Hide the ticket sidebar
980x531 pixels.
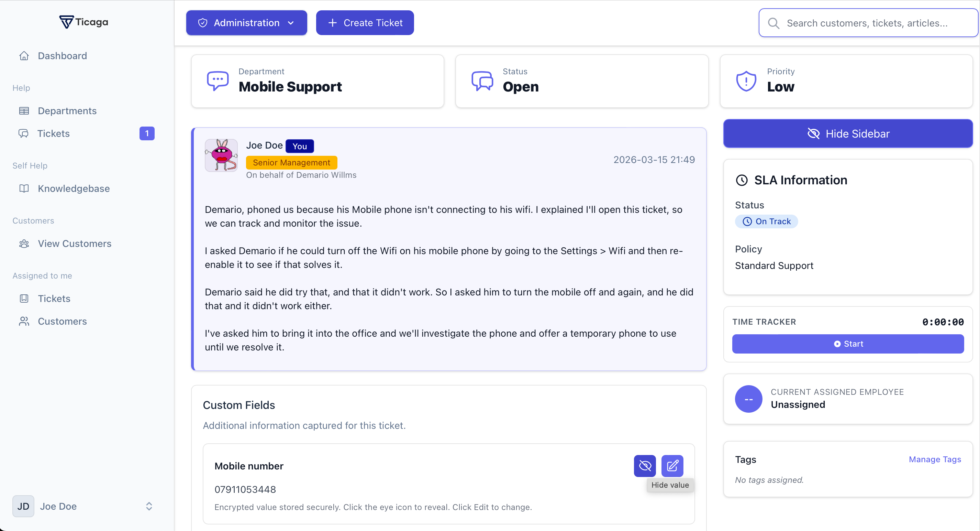(x=848, y=133)
